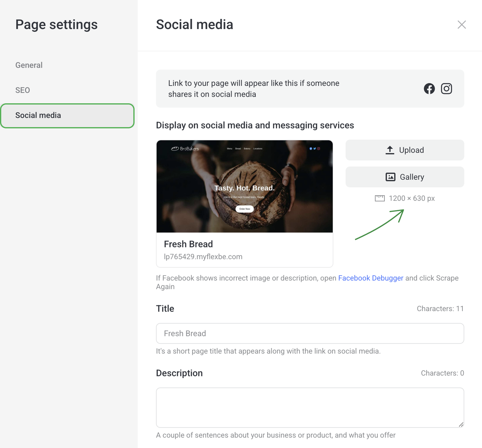482x448 pixels.
Task: Click the upload arrow icon
Action: (390, 150)
